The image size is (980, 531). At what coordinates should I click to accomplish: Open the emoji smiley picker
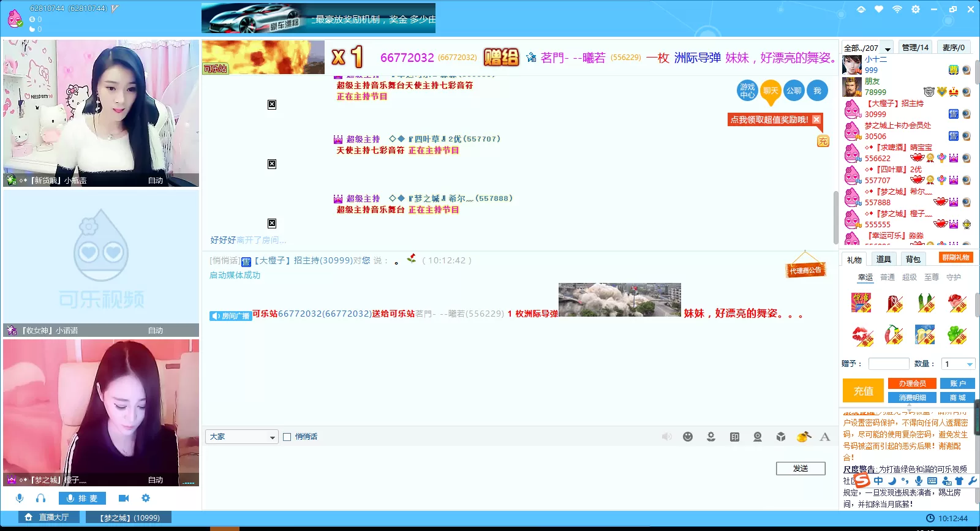(688, 437)
